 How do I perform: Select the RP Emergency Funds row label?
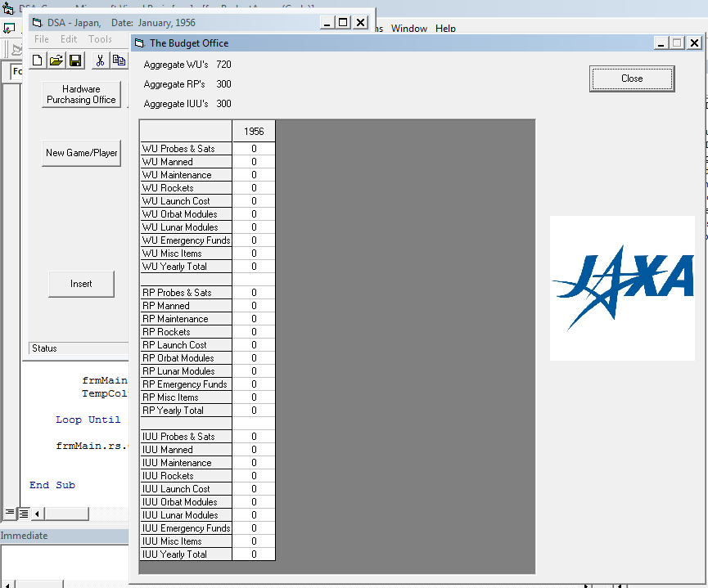[x=186, y=384]
